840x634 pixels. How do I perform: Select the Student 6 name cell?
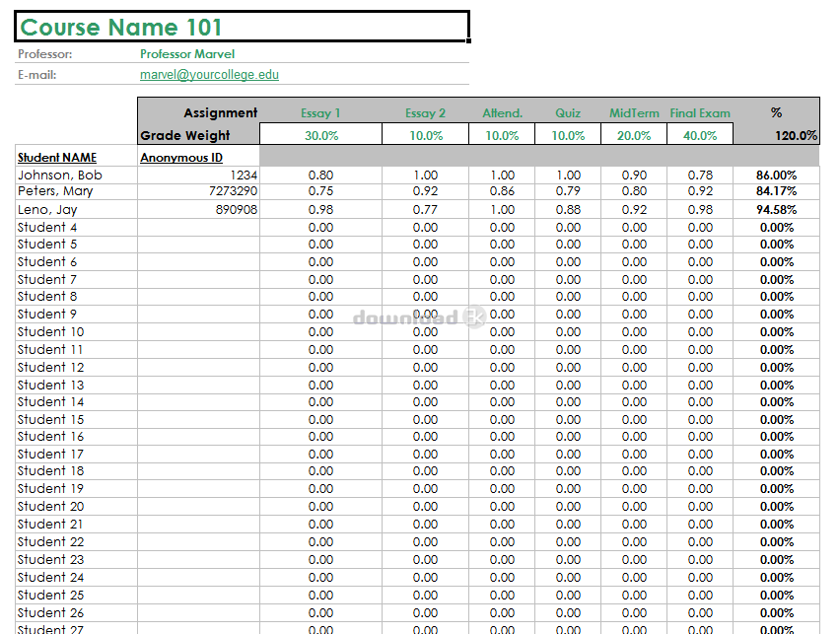[76, 262]
